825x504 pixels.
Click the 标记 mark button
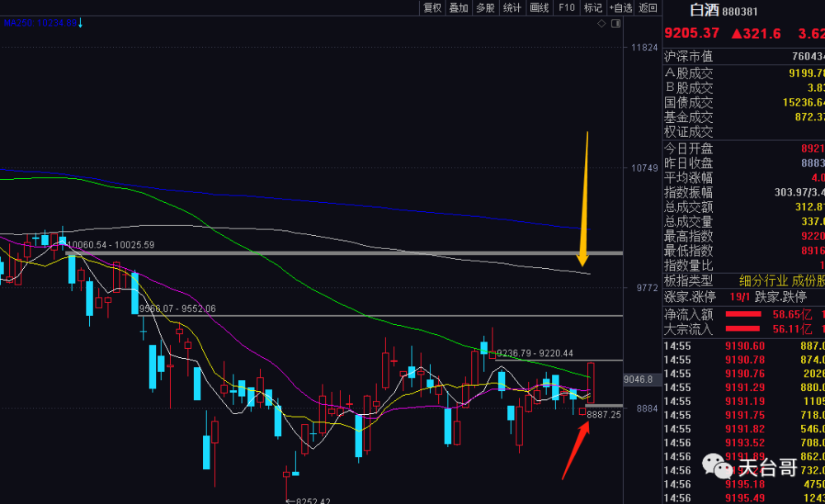pos(593,8)
